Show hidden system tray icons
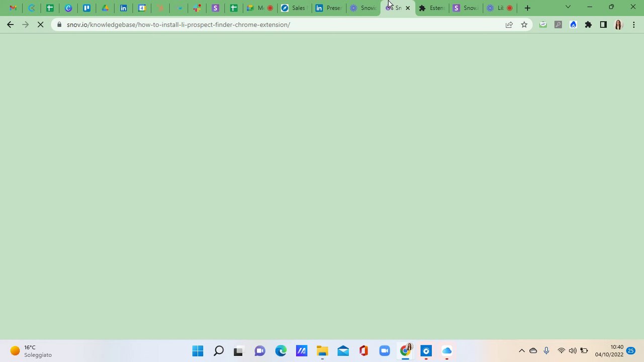Image resolution: width=644 pixels, height=362 pixels. pyautogui.click(x=521, y=351)
